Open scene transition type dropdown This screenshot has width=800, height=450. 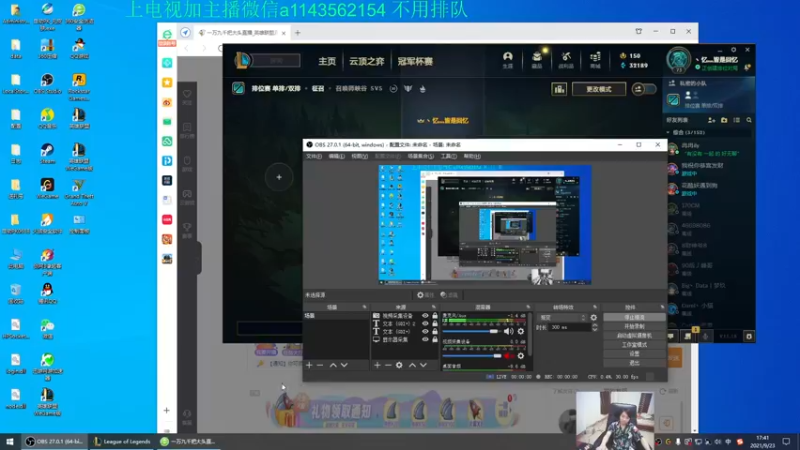pyautogui.click(x=562, y=317)
